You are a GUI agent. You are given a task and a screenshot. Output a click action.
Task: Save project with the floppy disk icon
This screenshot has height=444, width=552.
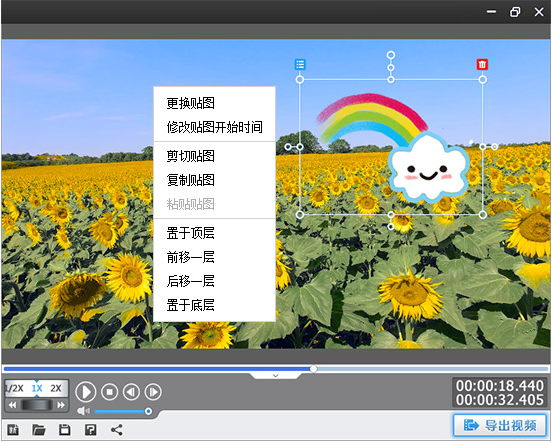coord(65,430)
